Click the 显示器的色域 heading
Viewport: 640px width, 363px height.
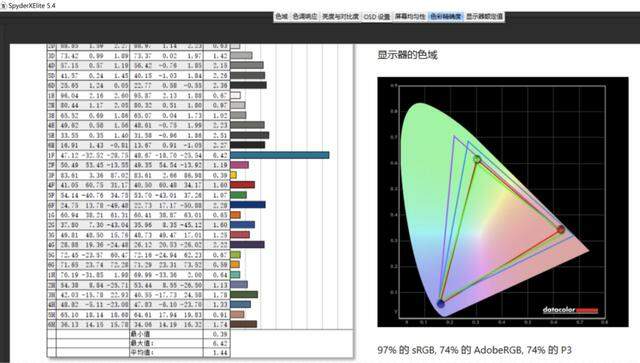click(x=407, y=55)
